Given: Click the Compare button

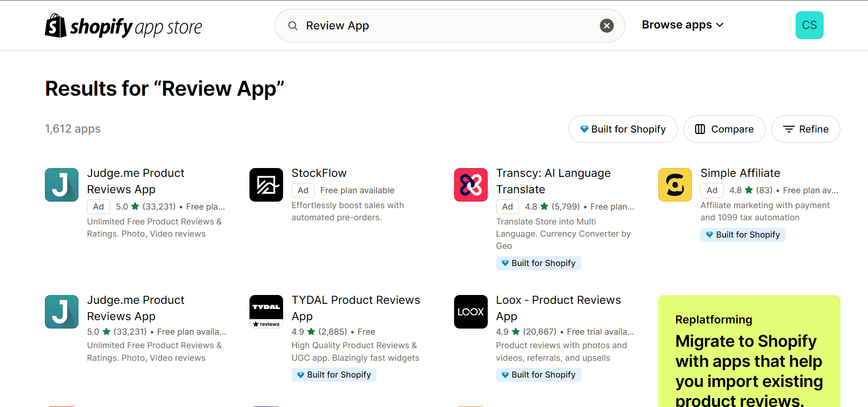Looking at the screenshot, I should (x=724, y=129).
